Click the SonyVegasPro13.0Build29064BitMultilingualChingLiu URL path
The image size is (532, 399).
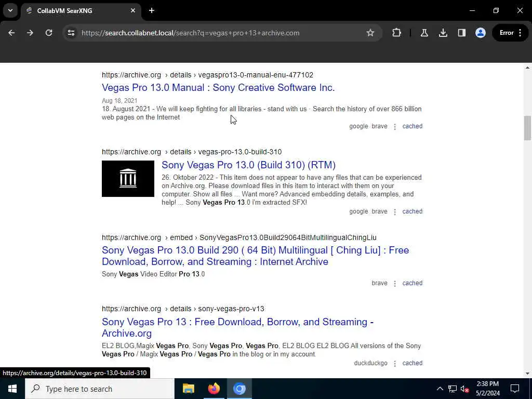288,237
